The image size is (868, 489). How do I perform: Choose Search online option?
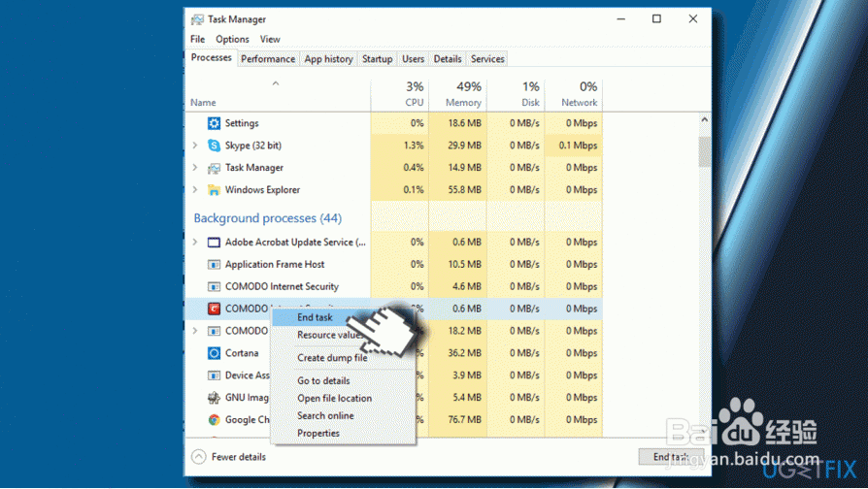coord(325,416)
